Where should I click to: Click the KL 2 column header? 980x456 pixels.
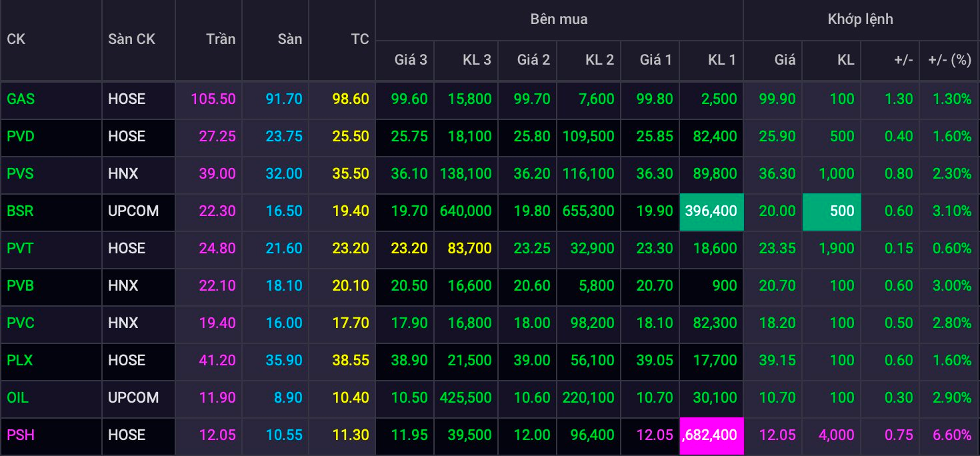599,59
